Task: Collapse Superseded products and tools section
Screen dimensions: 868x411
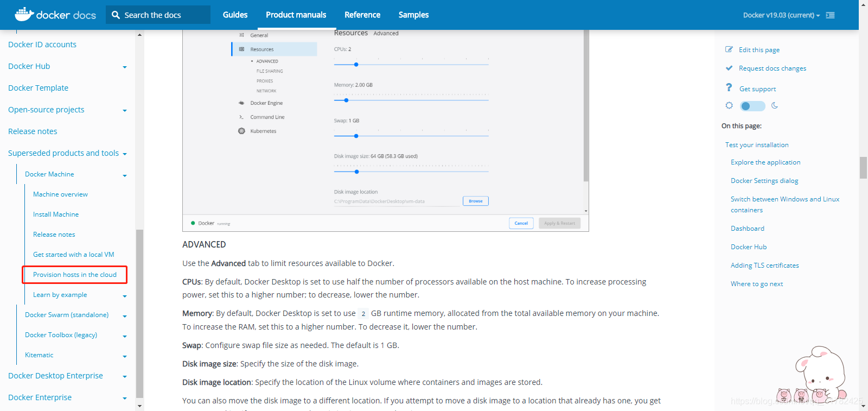Action: 125,154
